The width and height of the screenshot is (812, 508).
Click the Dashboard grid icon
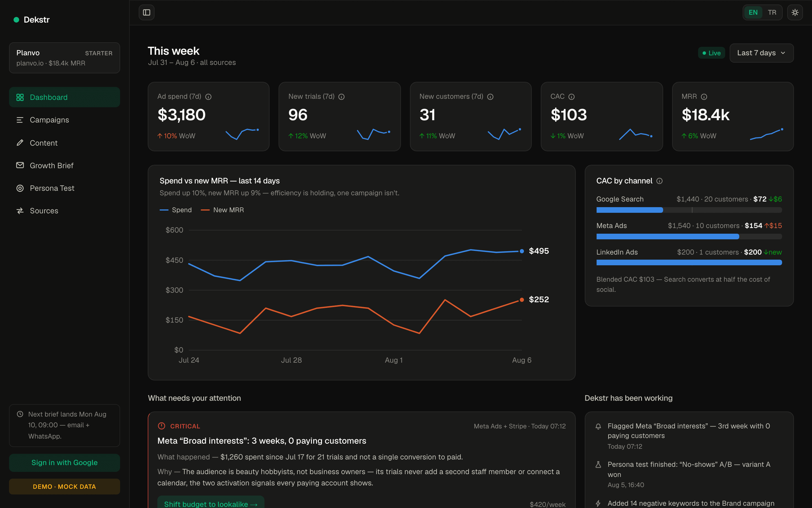(20, 97)
